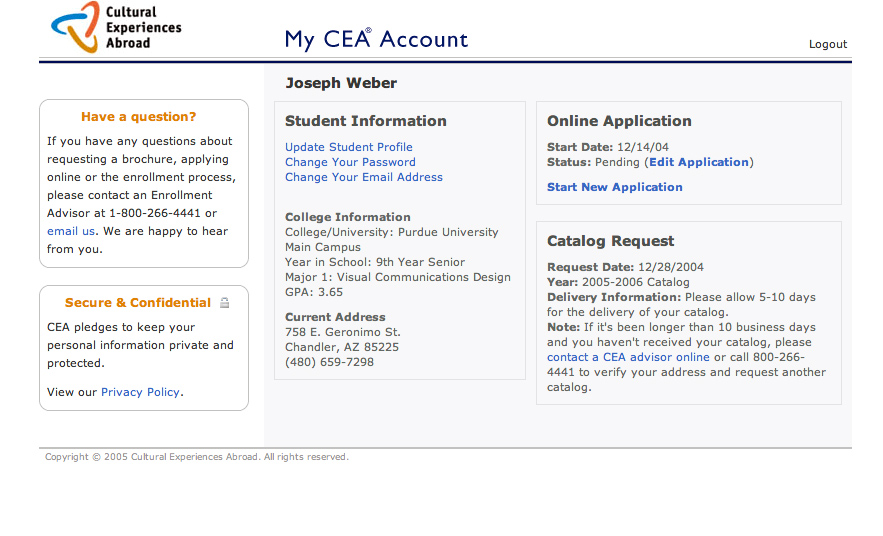
Task: Click the copyright notice in the footer
Action: (197, 457)
